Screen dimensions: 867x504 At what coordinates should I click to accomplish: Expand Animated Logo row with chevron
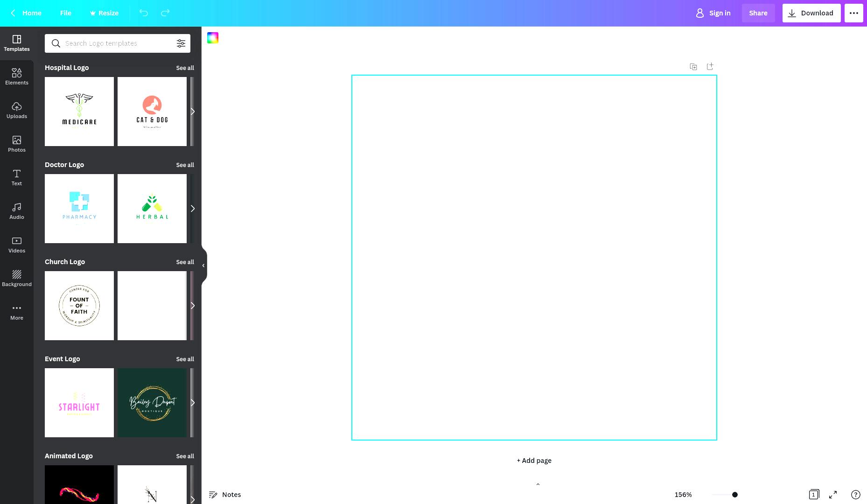coord(192,499)
